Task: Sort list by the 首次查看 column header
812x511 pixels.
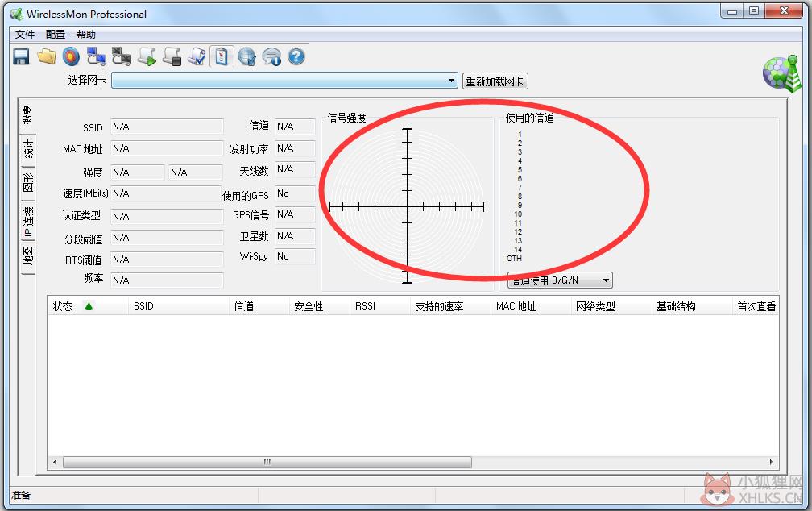Action: [x=756, y=306]
